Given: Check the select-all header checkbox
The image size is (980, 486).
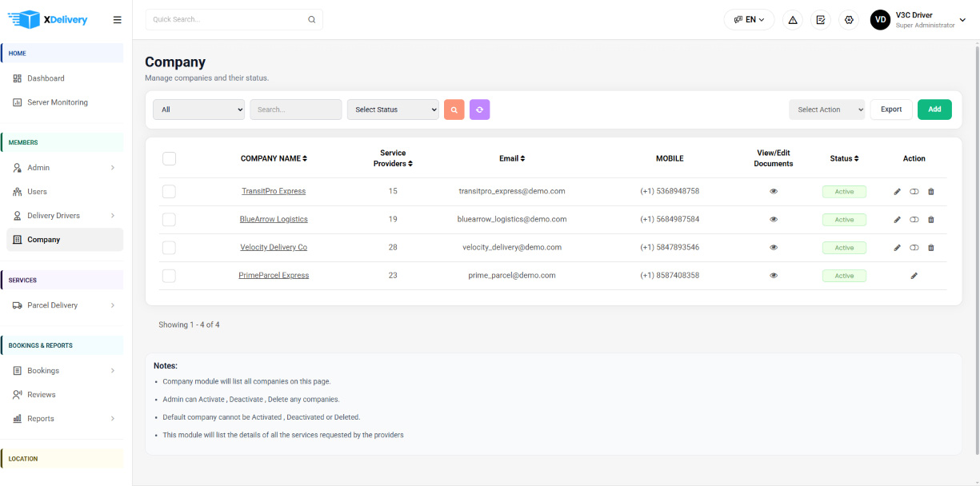Looking at the screenshot, I should [169, 158].
